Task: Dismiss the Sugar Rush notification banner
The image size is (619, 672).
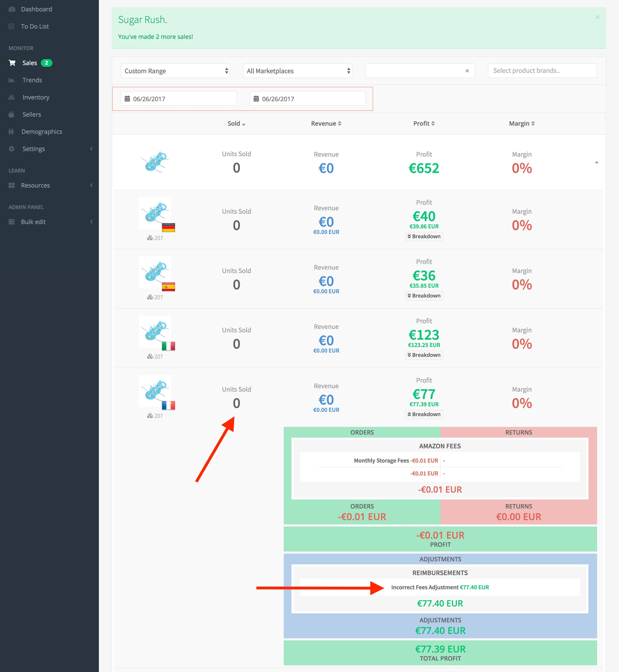Action: (x=597, y=17)
